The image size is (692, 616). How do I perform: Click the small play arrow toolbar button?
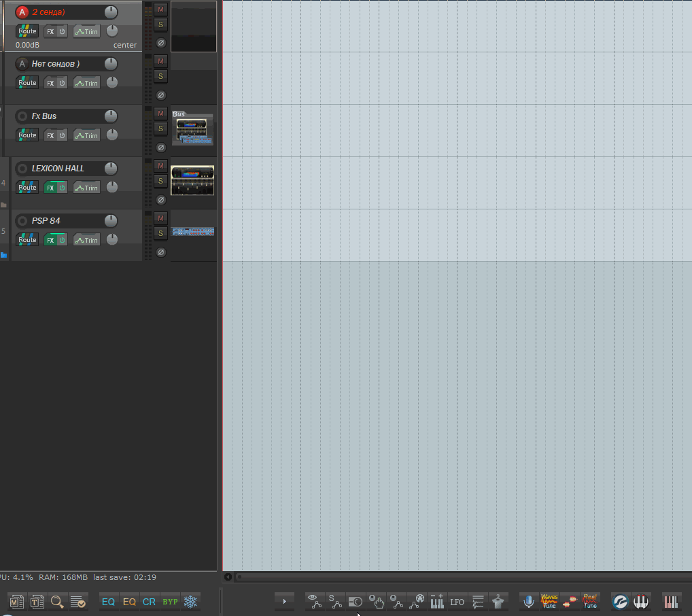pos(284,602)
